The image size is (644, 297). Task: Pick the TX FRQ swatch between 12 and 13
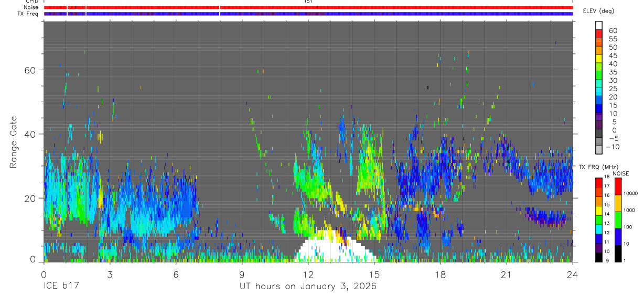point(598,229)
